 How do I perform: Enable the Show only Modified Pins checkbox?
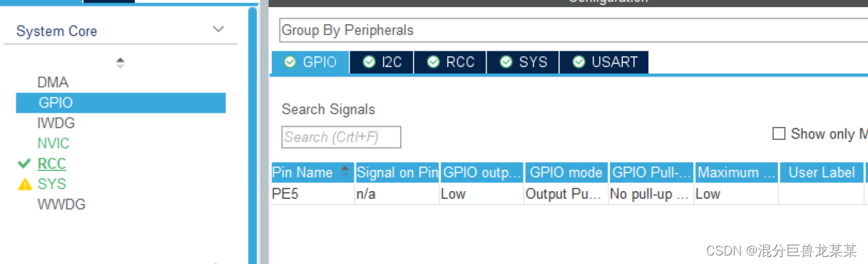click(779, 133)
